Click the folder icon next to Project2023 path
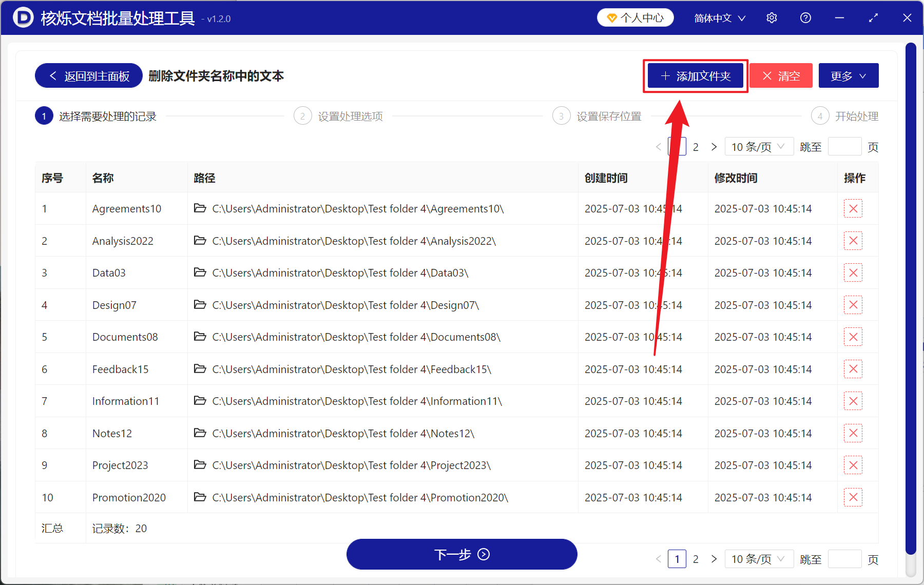Image resolution: width=924 pixels, height=585 pixels. point(200,465)
